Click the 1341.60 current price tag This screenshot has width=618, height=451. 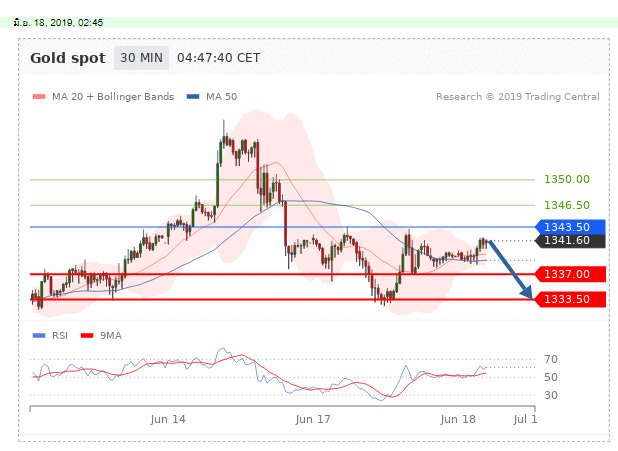click(x=570, y=240)
